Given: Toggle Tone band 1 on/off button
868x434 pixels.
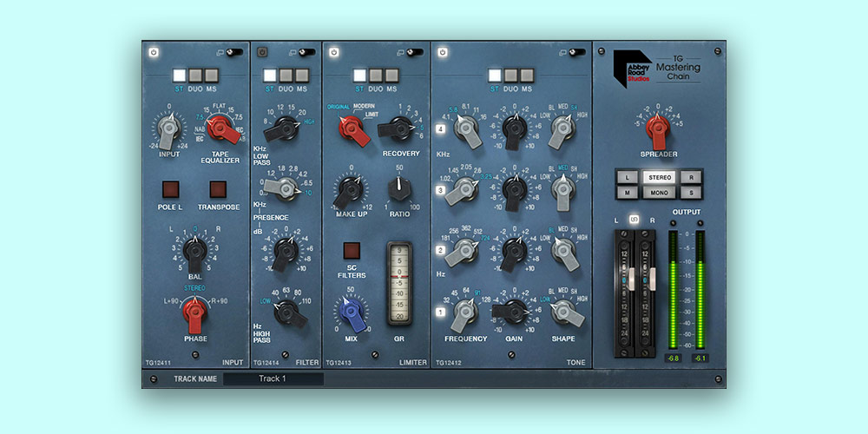Looking at the screenshot, I should pos(441,312).
